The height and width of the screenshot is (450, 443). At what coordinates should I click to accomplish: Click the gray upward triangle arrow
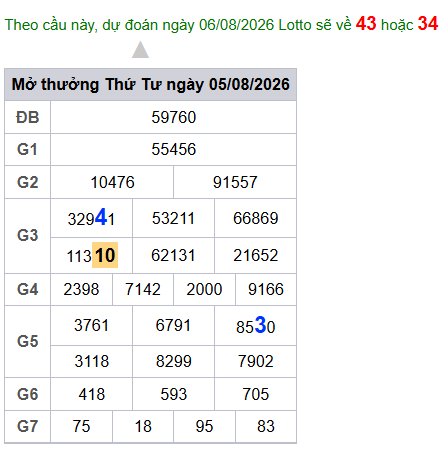(x=140, y=50)
